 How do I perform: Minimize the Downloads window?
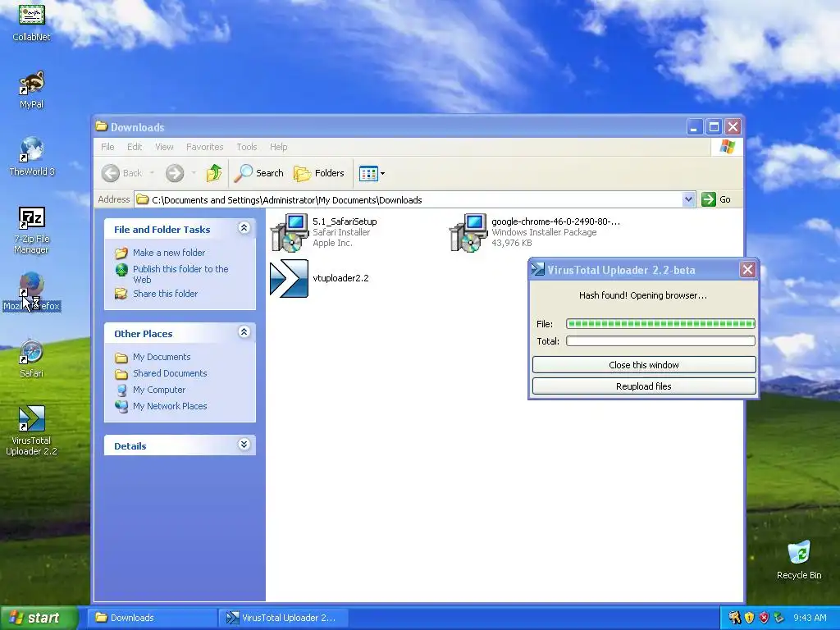point(694,127)
